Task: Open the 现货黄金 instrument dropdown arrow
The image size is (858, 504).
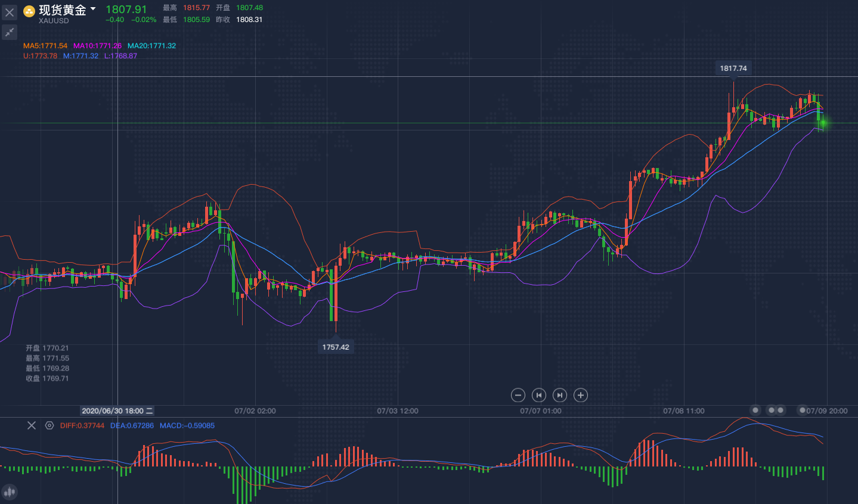Action: pos(93,9)
